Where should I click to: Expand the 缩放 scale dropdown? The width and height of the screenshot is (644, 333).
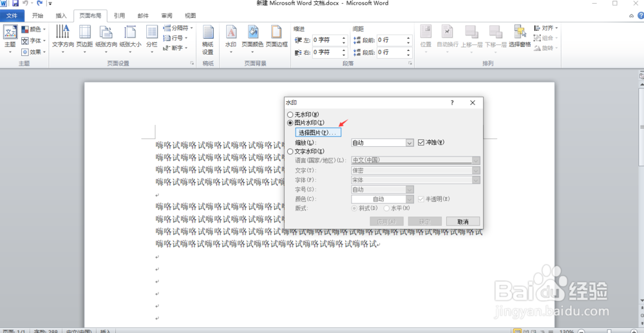[x=410, y=142]
